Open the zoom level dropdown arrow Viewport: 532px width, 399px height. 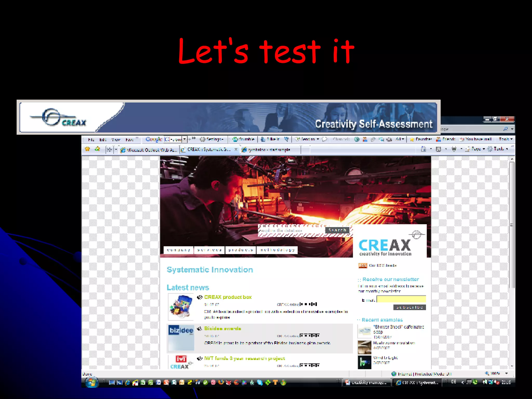click(506, 373)
